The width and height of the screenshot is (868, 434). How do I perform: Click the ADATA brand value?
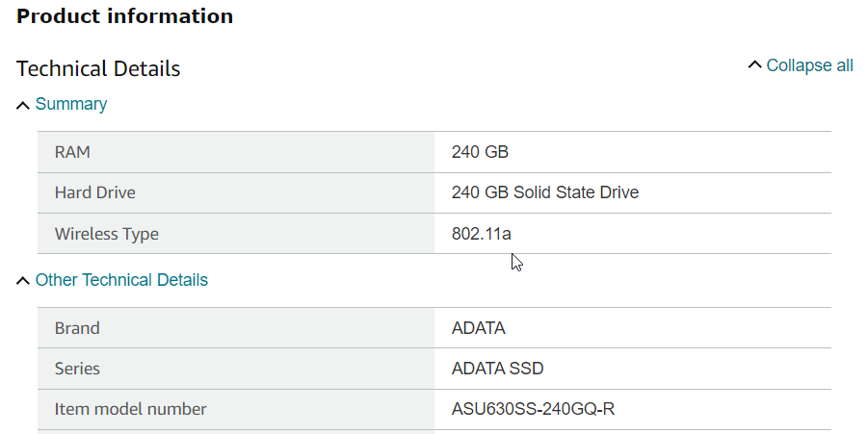478,328
